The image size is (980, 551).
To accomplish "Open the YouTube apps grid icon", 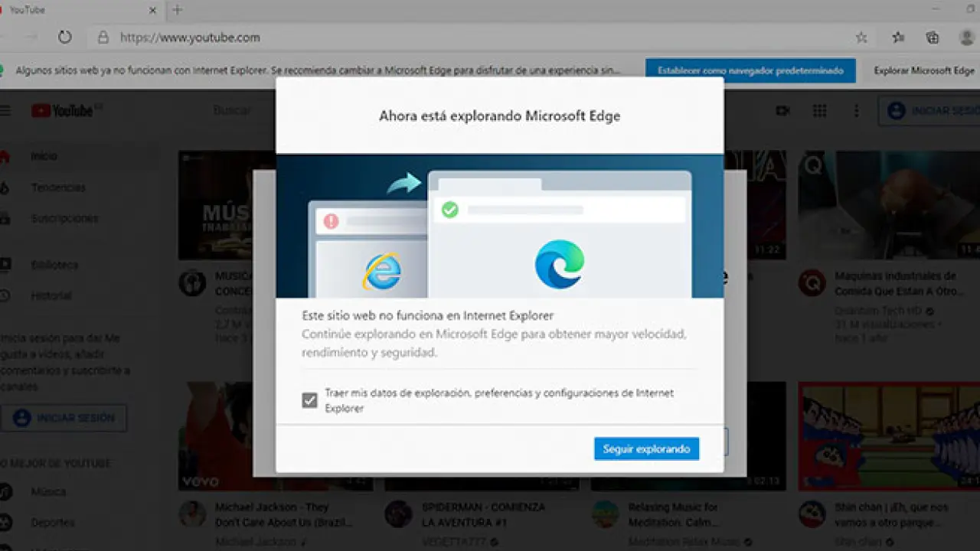I will pos(819,111).
